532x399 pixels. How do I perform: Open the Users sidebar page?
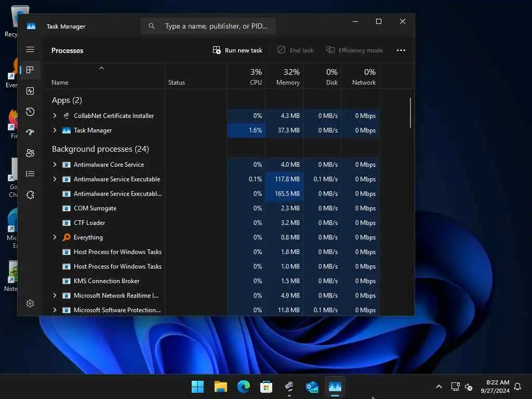(x=30, y=153)
